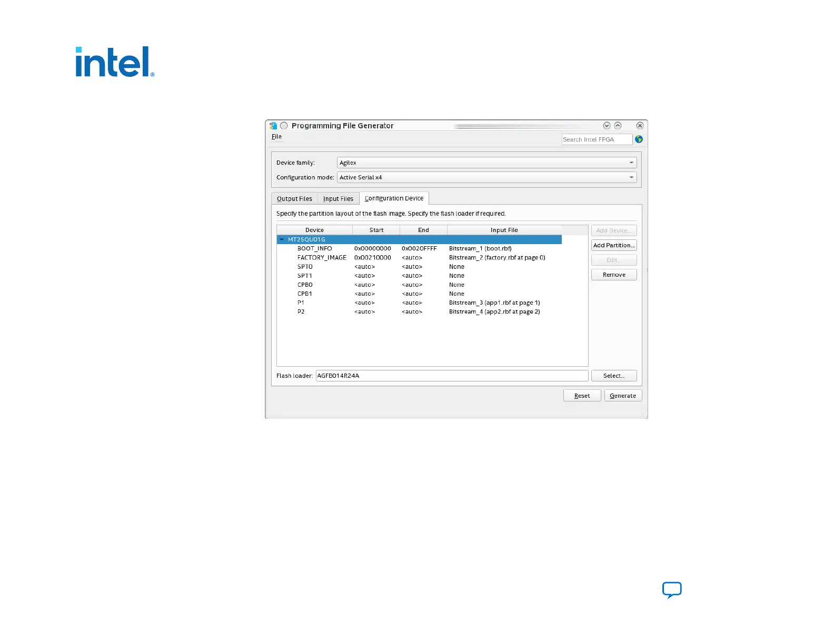834x644 pixels.
Task: Switch to the Input Files tab
Action: [x=338, y=199]
